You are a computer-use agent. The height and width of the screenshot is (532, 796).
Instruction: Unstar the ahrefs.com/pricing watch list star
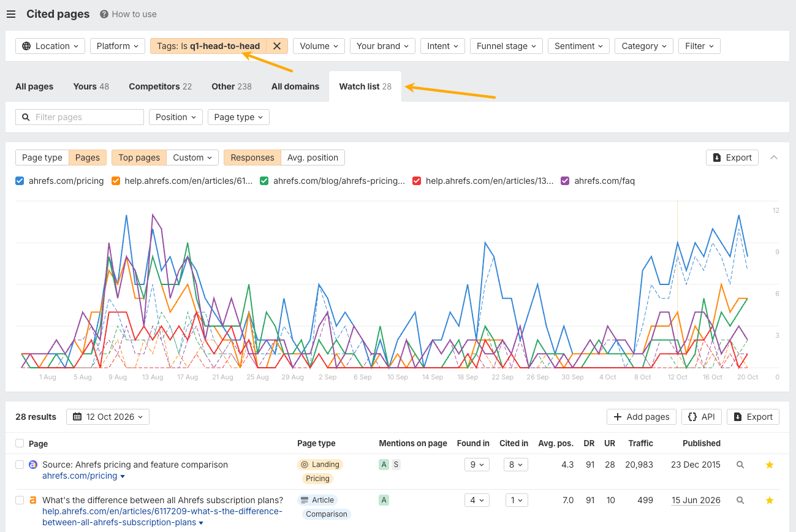770,465
